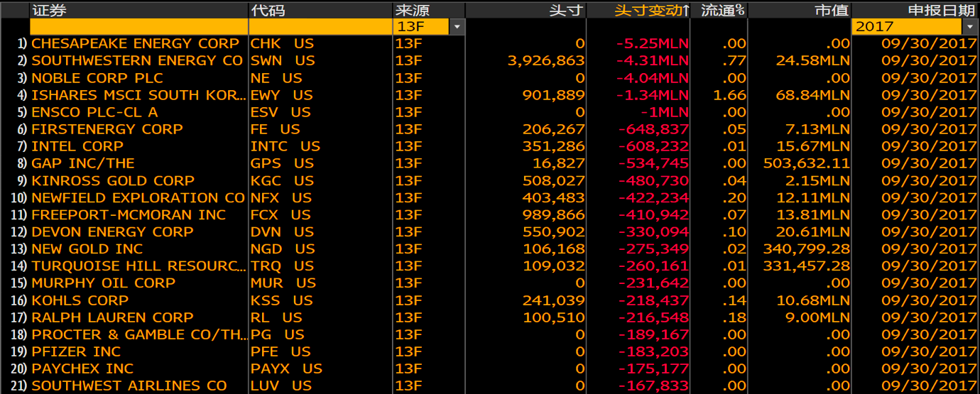Click the security name filter input field
This screenshot has height=394, width=980.
tap(138, 27)
